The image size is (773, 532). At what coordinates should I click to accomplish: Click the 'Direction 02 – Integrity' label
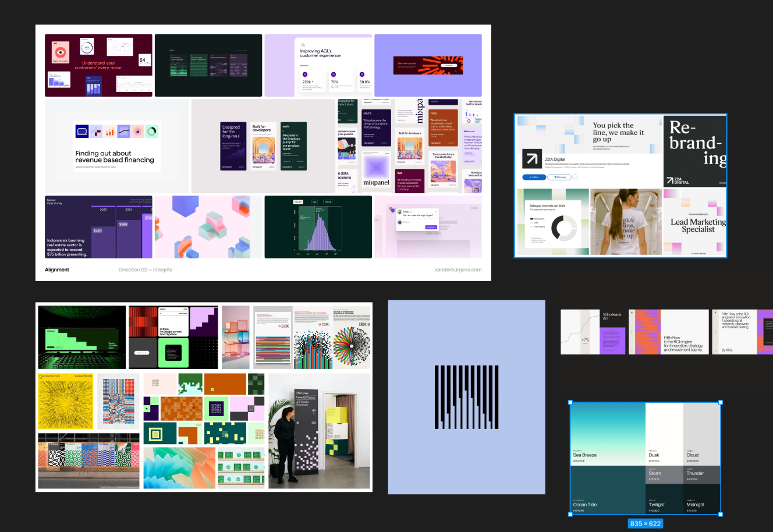pyautogui.click(x=145, y=269)
